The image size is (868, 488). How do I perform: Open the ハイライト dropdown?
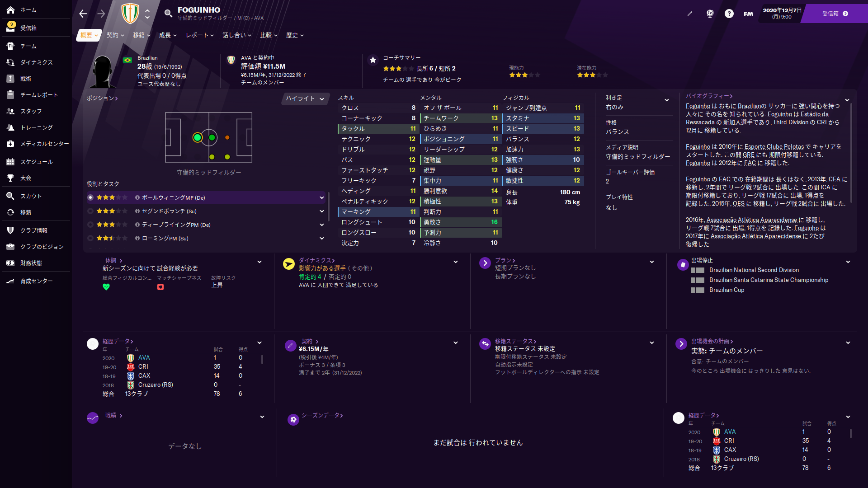pos(305,99)
